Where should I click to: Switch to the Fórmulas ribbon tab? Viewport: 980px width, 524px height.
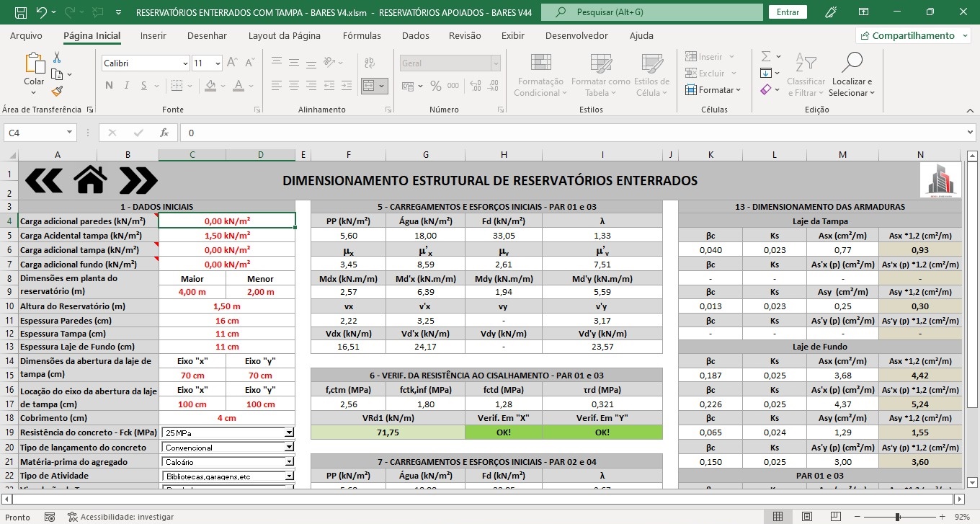click(362, 35)
